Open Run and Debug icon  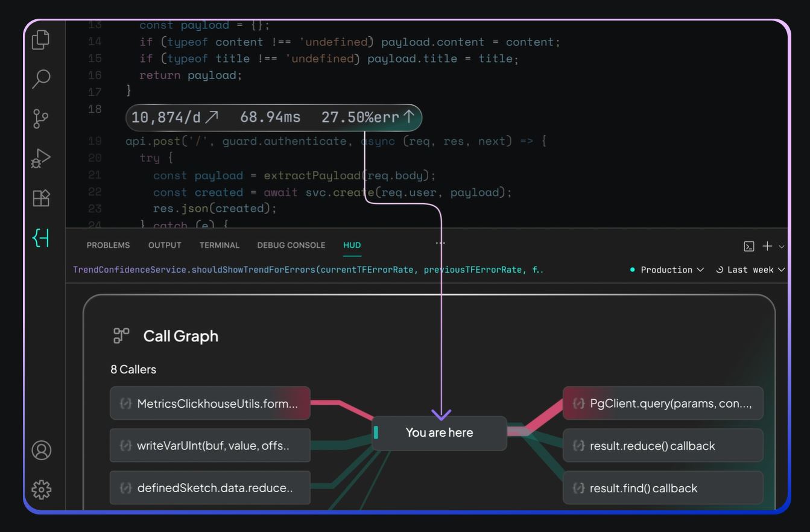[x=41, y=158]
